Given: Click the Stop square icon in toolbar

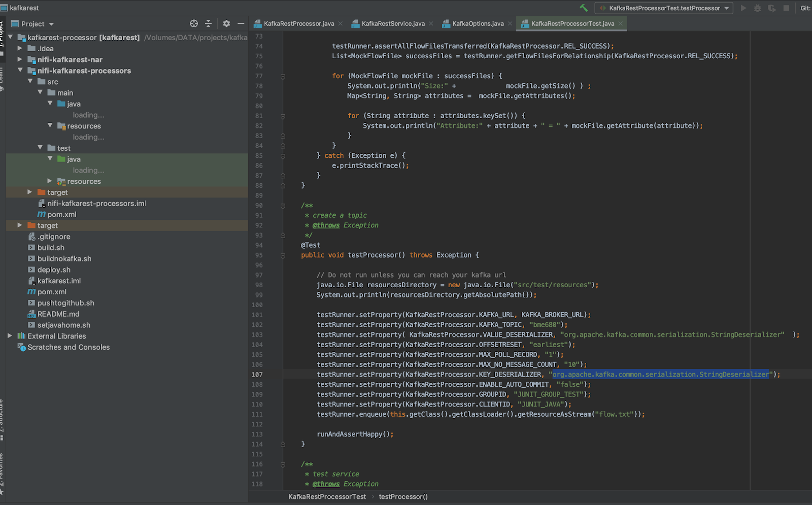Looking at the screenshot, I should (x=786, y=8).
